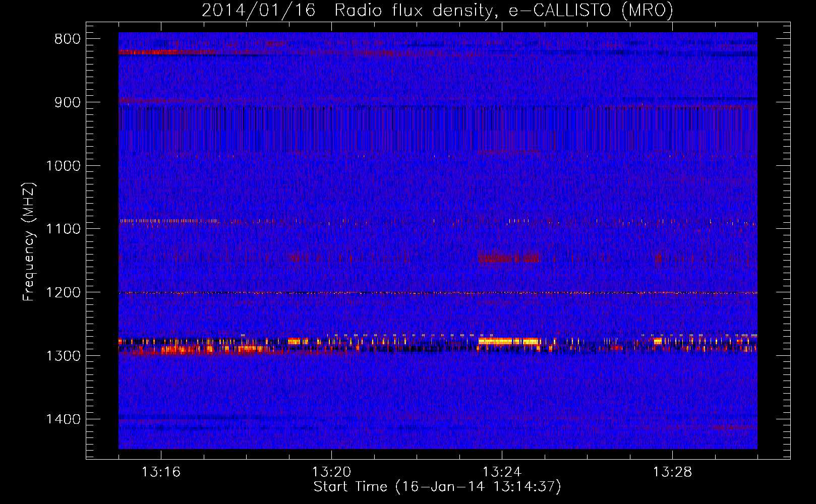Viewport: 816px width, 504px height.
Task: Click the 13:16 time axis label
Action: point(161,472)
